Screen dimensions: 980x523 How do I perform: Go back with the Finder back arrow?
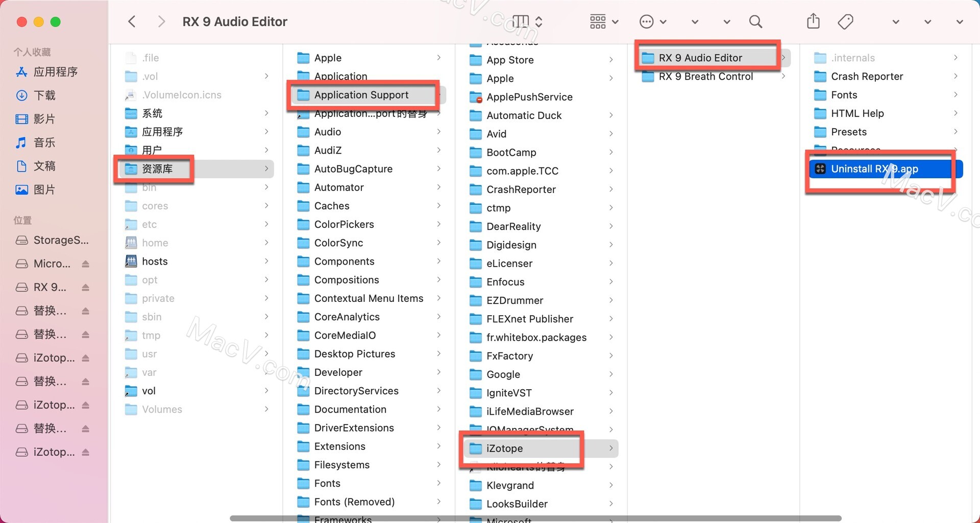click(132, 21)
